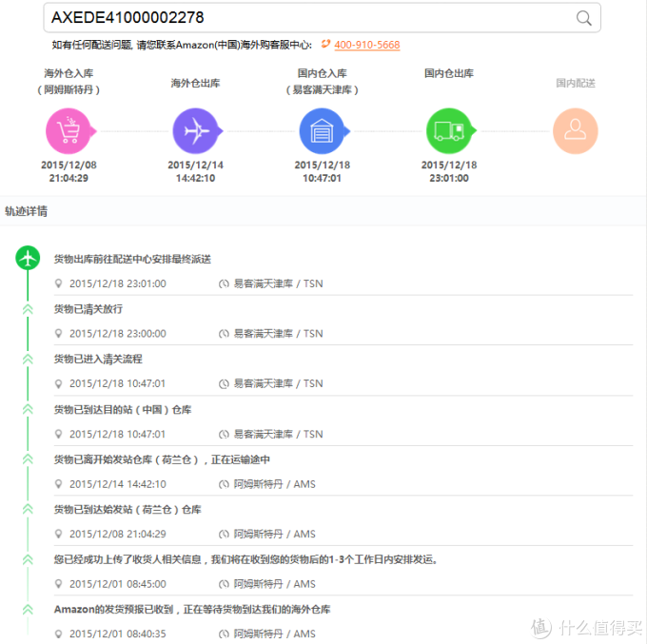The width and height of the screenshot is (647, 644).
Task: Click the timestamp 2015/12/01 08:40:35
Action: [118, 634]
